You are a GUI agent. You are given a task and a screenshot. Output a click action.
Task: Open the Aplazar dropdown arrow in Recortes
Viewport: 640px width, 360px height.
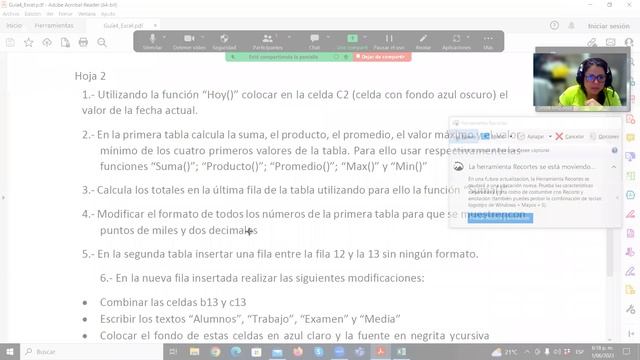550,136
